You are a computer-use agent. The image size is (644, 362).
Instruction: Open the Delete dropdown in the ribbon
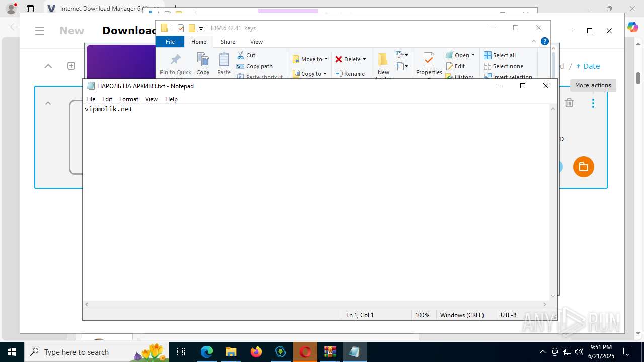(351, 59)
